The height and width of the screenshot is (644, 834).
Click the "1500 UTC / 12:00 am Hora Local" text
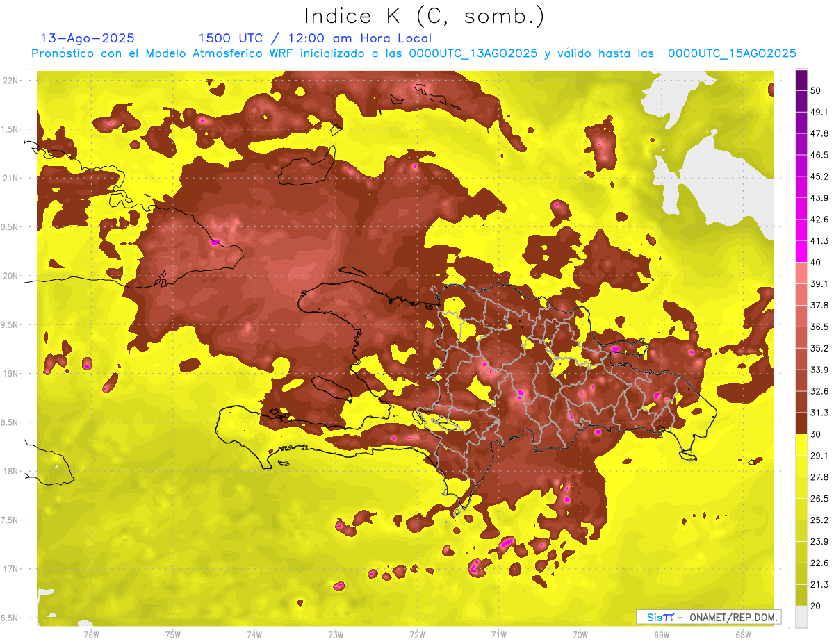tap(315, 38)
